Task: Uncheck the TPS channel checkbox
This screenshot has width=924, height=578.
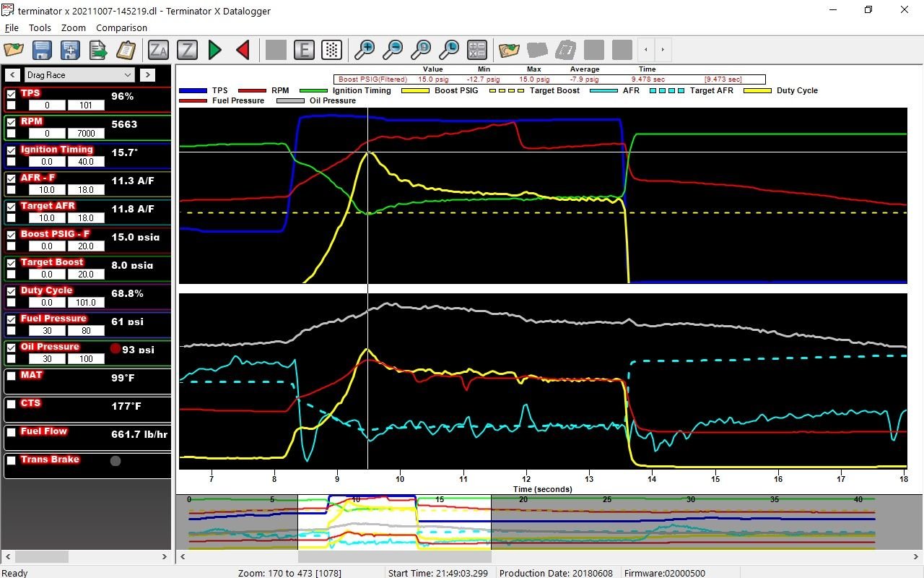Action: point(11,92)
